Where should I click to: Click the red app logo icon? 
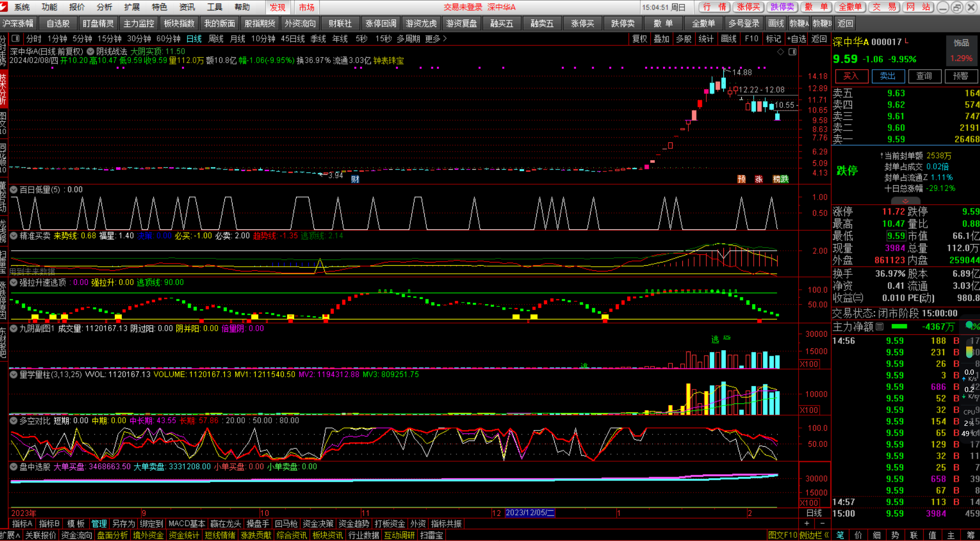4,7
